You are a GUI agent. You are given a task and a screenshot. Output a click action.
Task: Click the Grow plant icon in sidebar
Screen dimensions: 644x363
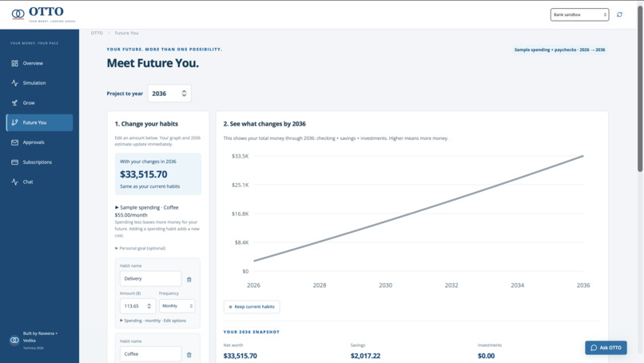click(15, 103)
